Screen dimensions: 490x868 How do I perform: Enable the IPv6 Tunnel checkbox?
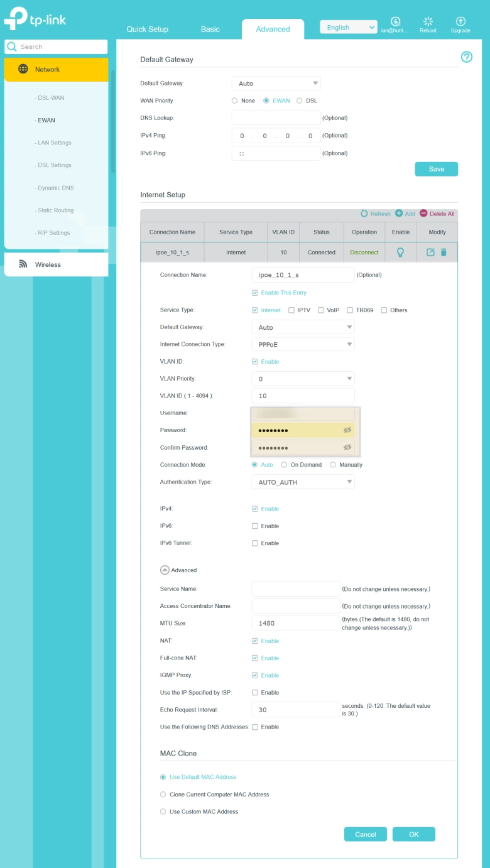pyautogui.click(x=255, y=543)
